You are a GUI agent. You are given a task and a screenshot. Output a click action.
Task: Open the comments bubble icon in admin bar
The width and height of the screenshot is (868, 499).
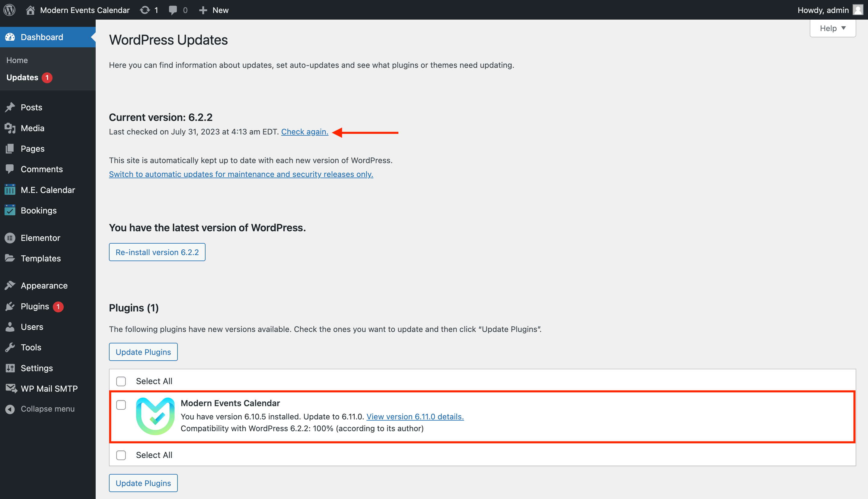point(173,10)
